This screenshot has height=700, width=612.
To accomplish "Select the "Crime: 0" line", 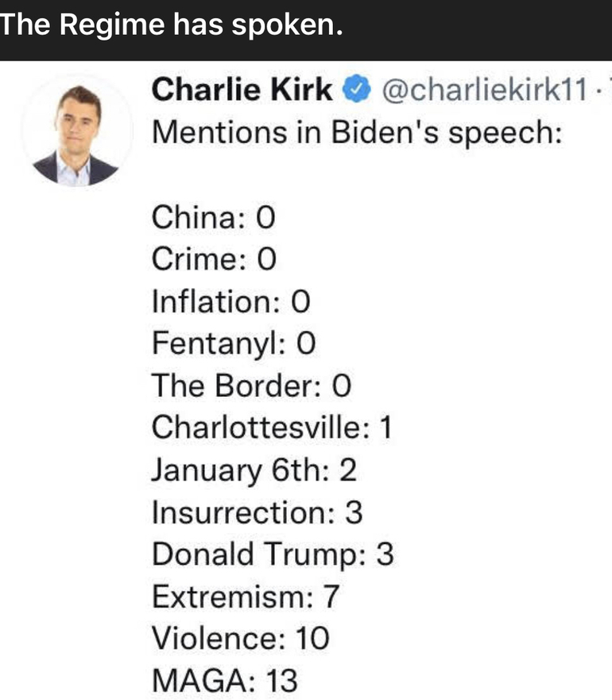I will tap(214, 259).
